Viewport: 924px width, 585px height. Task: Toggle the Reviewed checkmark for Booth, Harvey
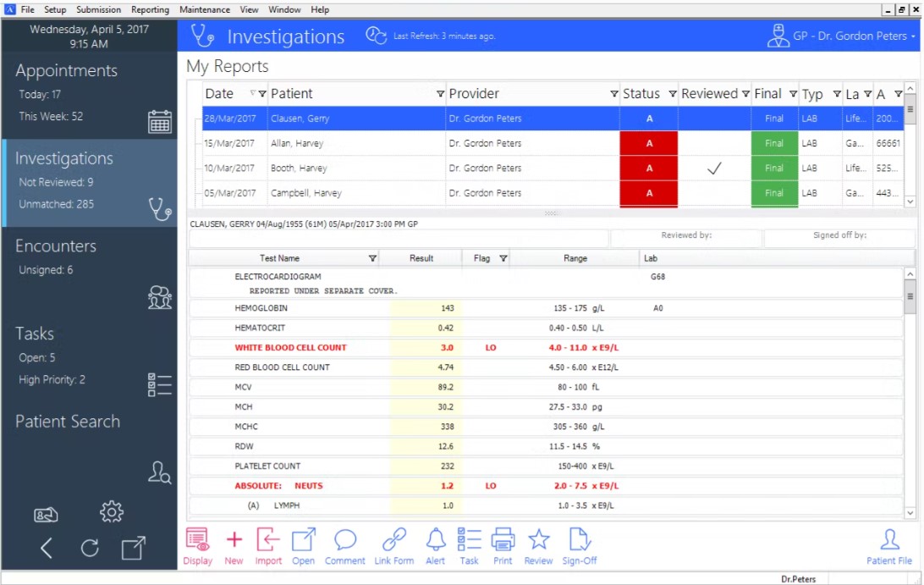713,168
